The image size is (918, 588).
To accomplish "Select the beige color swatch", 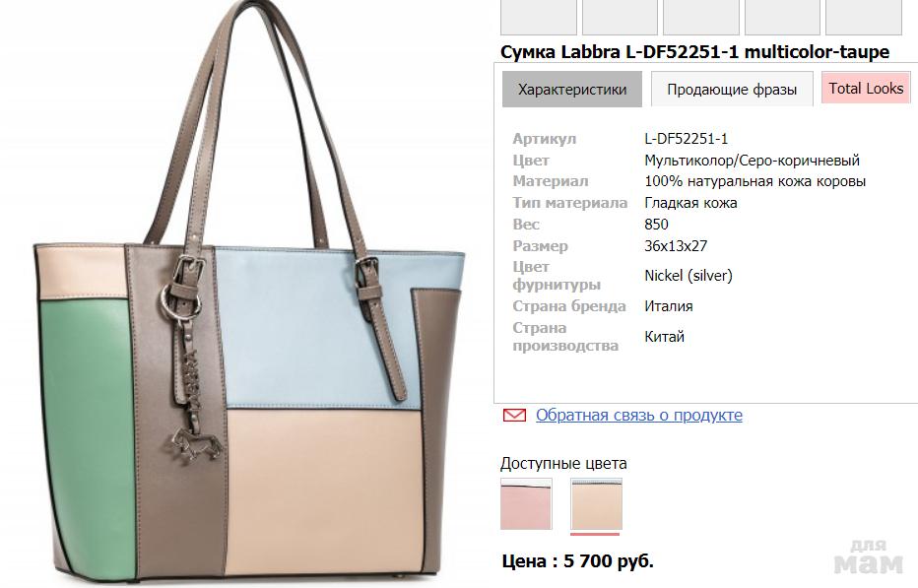I will (596, 503).
